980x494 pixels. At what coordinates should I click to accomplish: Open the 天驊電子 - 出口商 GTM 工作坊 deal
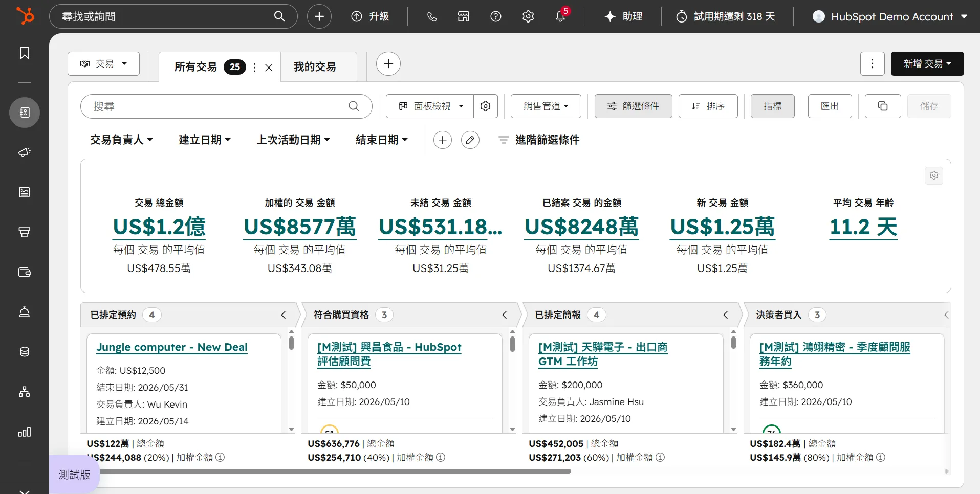603,354
